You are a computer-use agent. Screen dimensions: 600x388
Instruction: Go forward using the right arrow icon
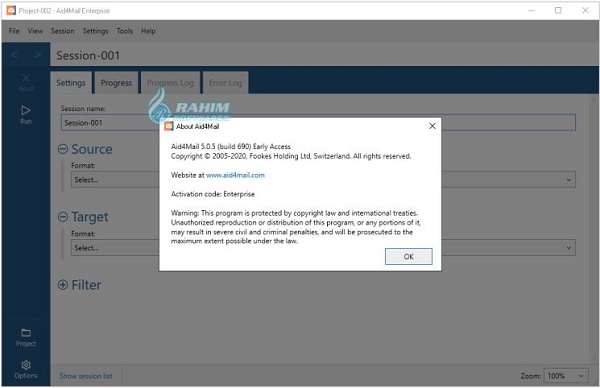coord(37,55)
